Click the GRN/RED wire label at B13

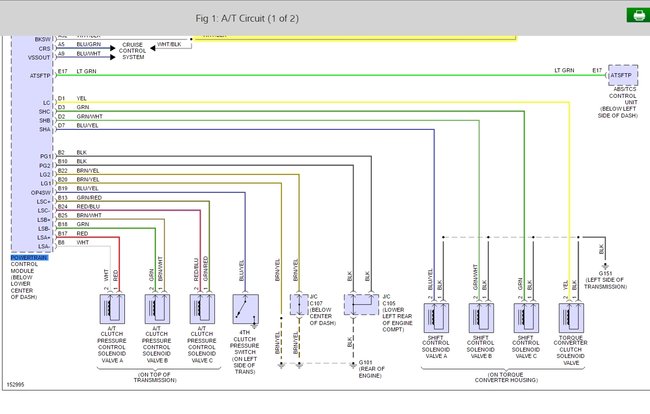click(89, 198)
